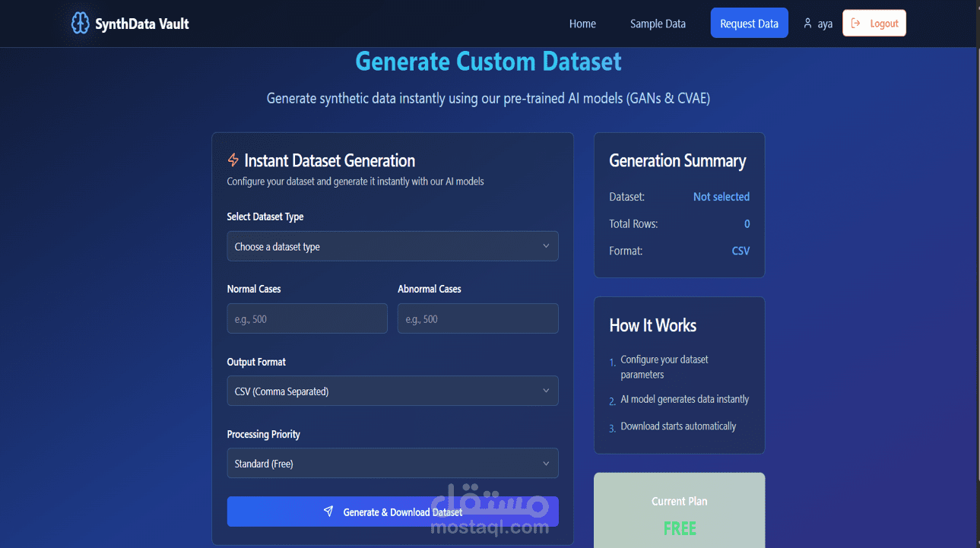Open the Select Dataset Type dropdown
The image size is (980, 548).
[x=392, y=246]
